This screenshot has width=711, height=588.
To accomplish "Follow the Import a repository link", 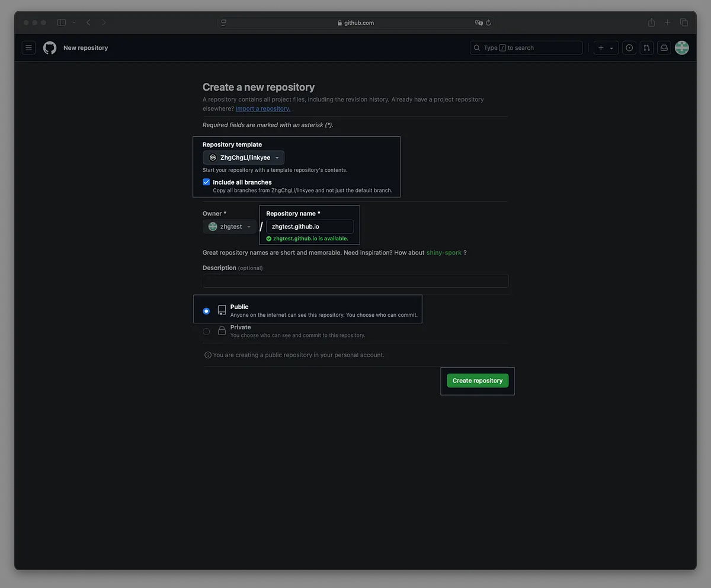I will pos(263,109).
